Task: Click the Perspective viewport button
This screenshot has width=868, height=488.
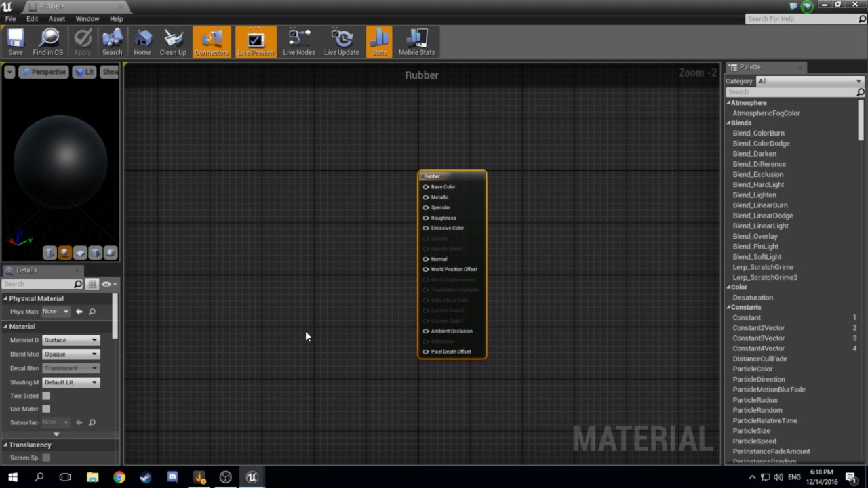Action: [43, 72]
